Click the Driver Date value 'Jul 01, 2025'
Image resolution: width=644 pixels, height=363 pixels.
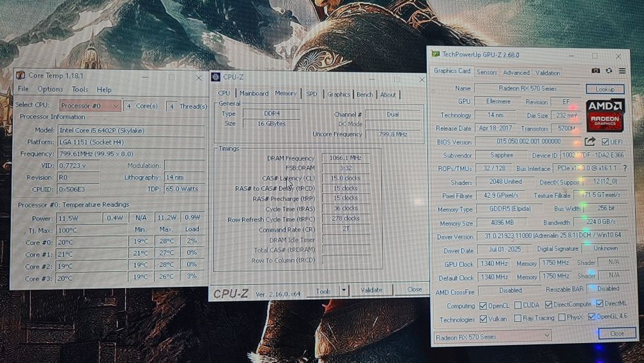coord(505,249)
